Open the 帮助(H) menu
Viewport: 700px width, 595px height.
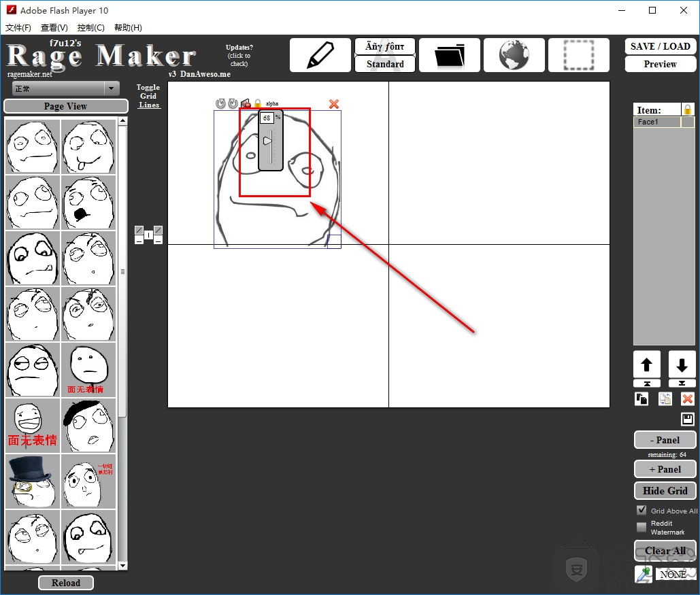pyautogui.click(x=128, y=28)
